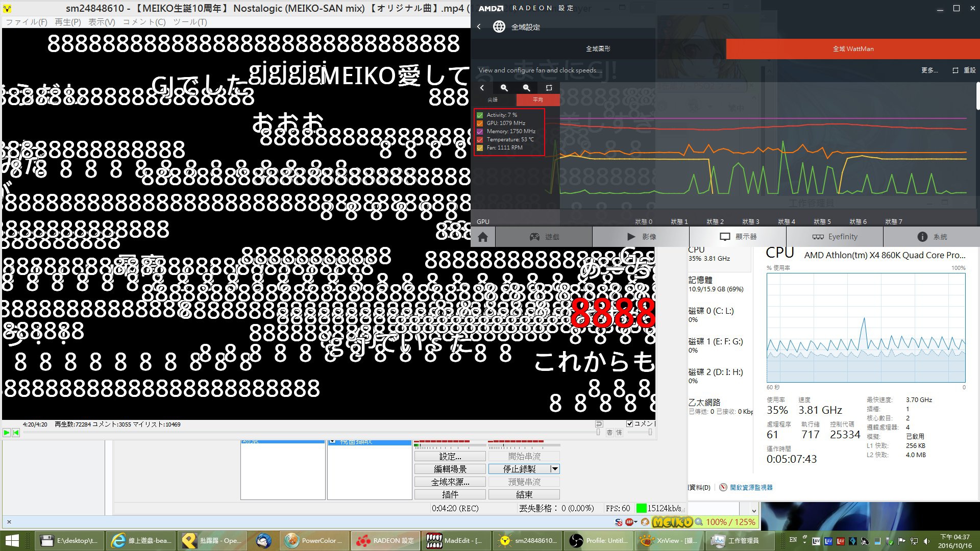Open the 表示(V) menu in the video player

point(102,22)
